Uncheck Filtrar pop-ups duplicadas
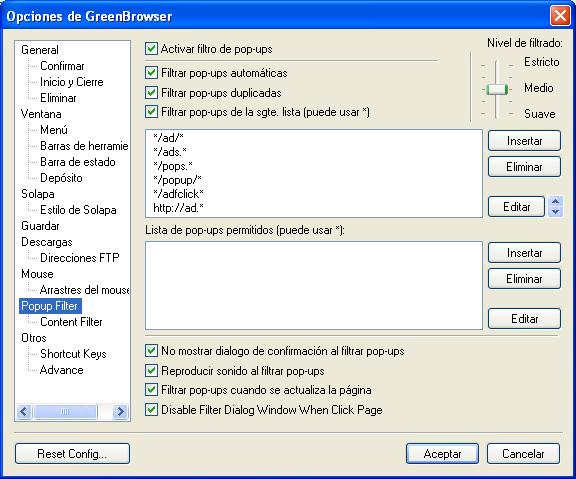 click(151, 93)
